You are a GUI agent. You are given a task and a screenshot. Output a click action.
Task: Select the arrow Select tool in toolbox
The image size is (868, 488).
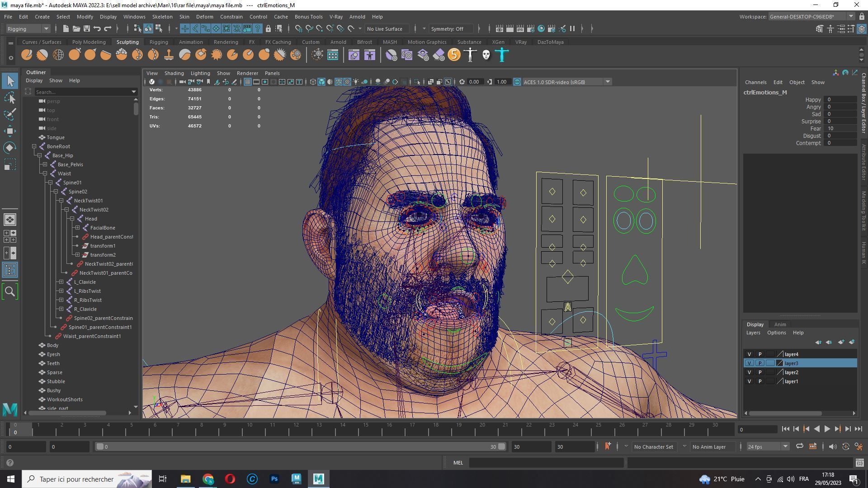(x=10, y=81)
